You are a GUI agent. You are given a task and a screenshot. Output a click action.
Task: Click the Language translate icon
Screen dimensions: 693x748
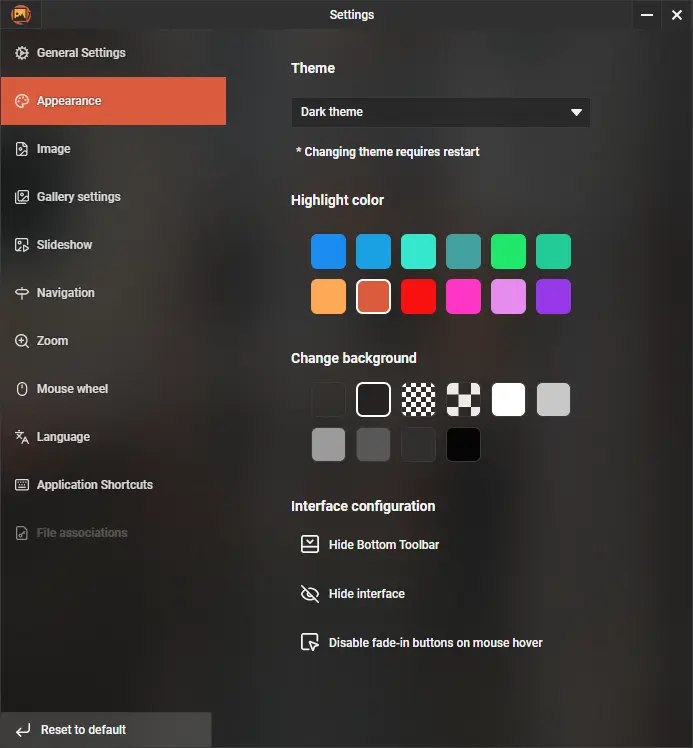tap(22, 437)
